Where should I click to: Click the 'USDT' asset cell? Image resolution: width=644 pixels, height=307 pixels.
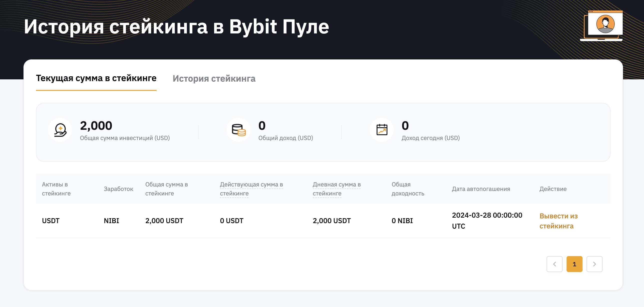click(51, 221)
